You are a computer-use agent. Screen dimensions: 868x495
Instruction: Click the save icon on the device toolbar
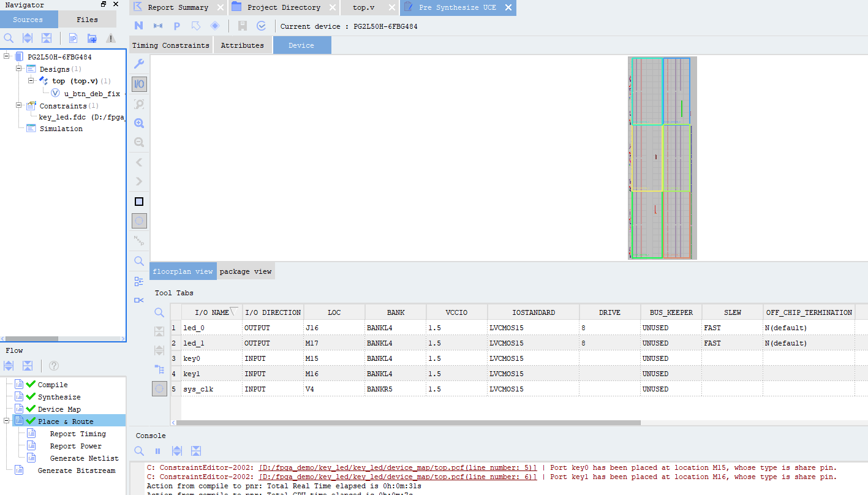tap(242, 25)
